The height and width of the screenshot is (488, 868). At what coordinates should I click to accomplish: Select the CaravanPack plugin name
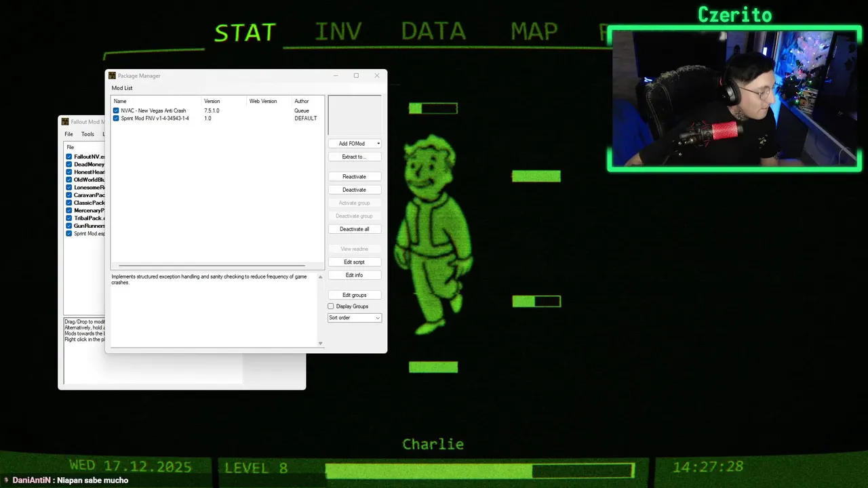pyautogui.click(x=90, y=195)
